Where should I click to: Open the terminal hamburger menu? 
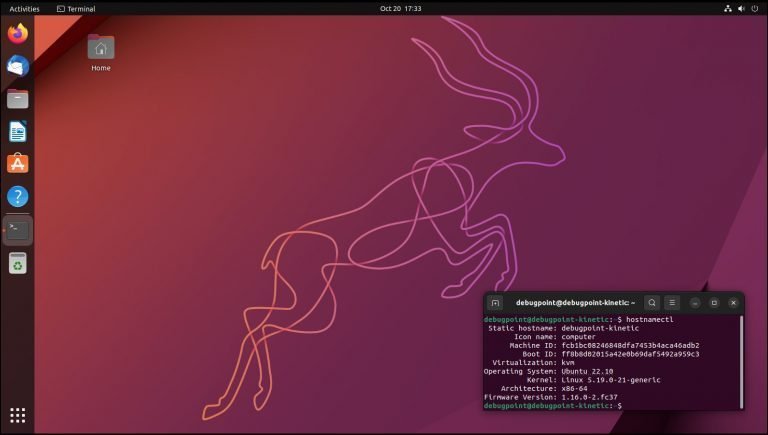click(x=672, y=303)
